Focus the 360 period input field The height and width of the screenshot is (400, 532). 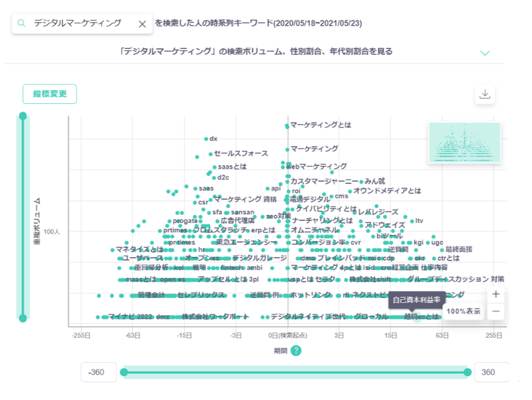[x=491, y=372]
